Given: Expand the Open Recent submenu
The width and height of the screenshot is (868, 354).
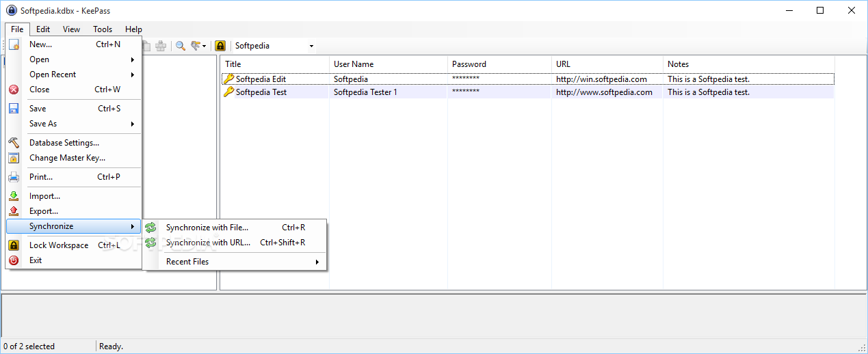Looking at the screenshot, I should [x=74, y=74].
